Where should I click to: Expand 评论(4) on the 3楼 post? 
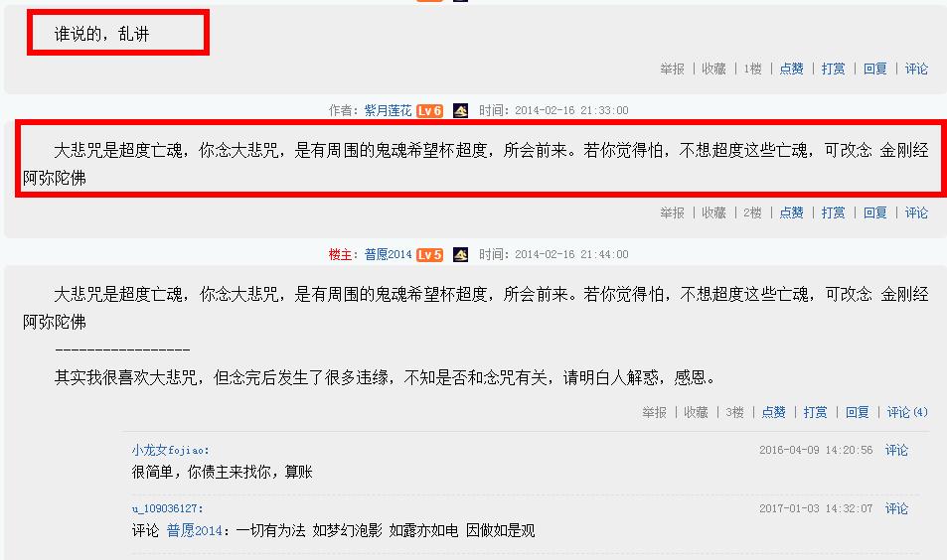pos(907,412)
